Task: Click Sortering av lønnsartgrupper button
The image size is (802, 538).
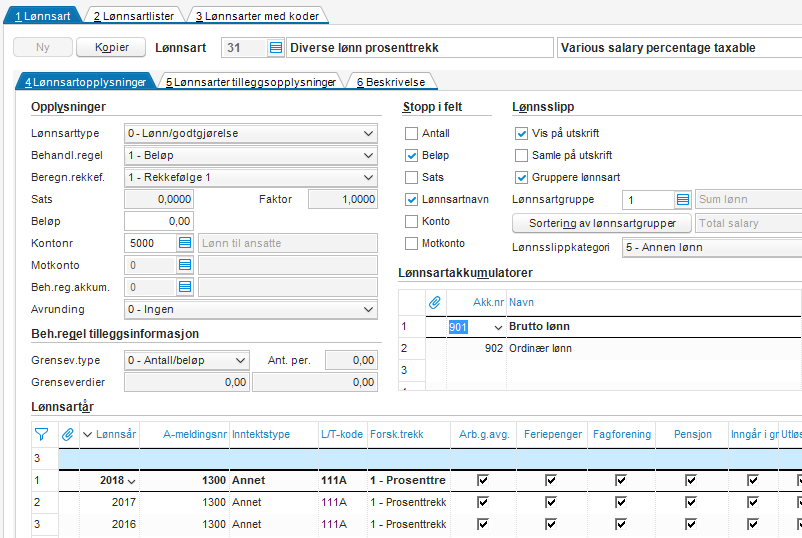Action: click(602, 223)
